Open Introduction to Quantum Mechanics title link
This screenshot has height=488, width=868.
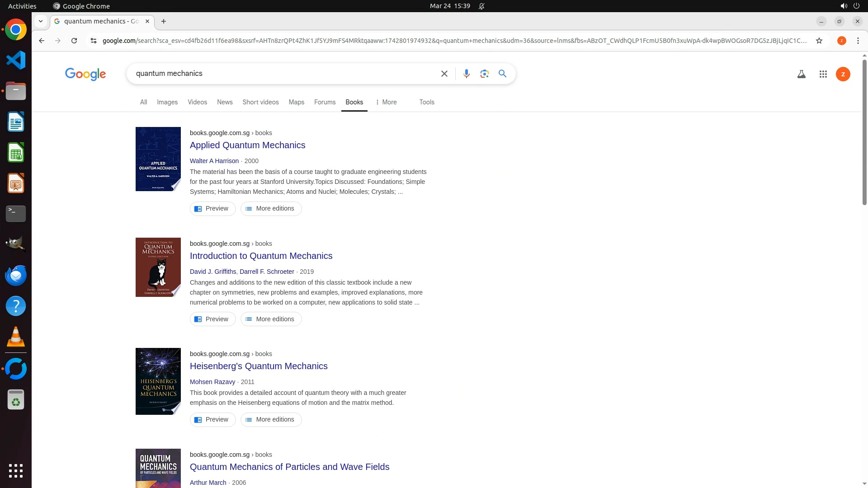261,256
